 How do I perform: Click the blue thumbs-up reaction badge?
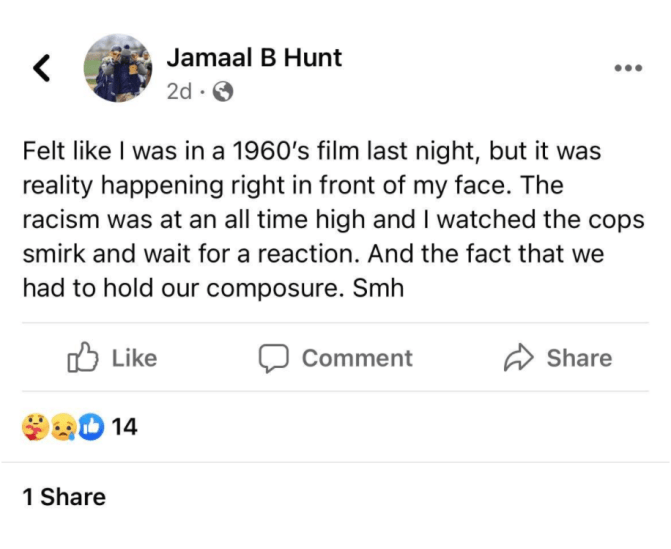click(x=90, y=427)
